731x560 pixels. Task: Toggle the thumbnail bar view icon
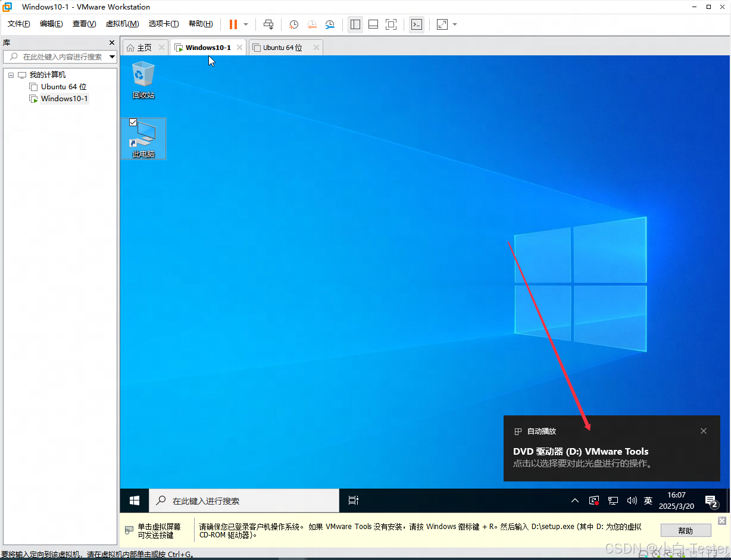[373, 24]
